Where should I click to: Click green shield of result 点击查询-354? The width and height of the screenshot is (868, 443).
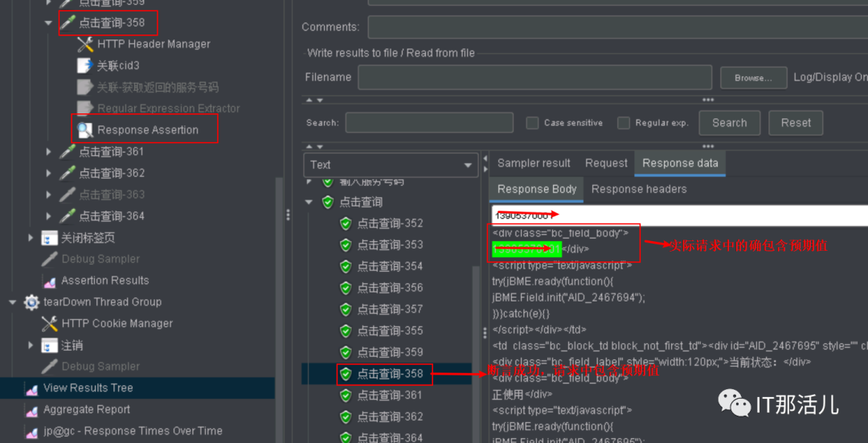pos(346,267)
